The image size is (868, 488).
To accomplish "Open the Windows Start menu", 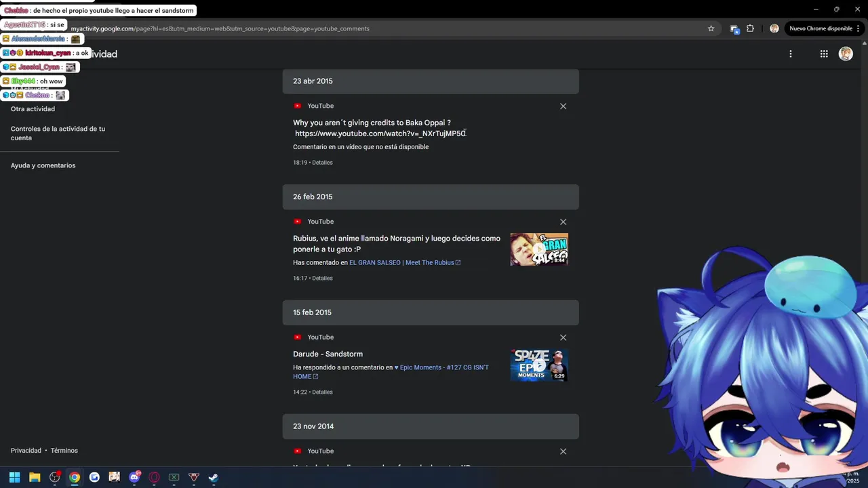I will [x=14, y=477].
